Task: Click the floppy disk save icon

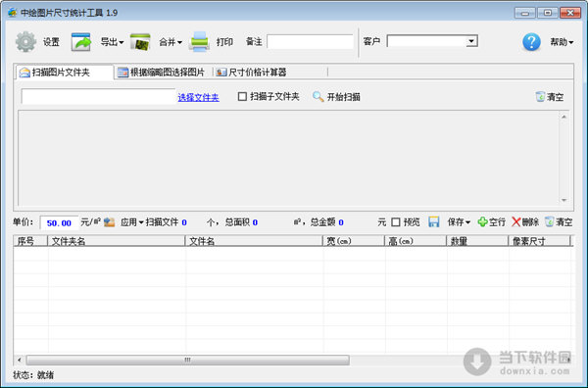Action: [x=434, y=222]
